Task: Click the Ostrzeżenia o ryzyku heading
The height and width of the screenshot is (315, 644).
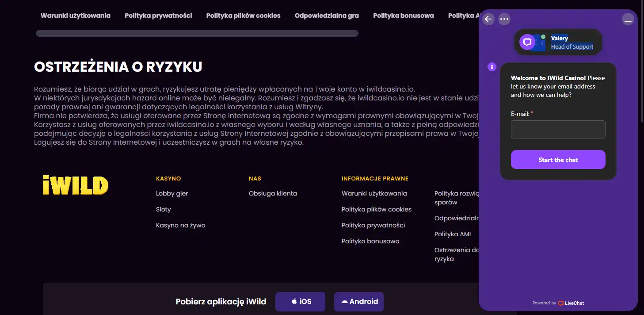Action: tap(118, 67)
